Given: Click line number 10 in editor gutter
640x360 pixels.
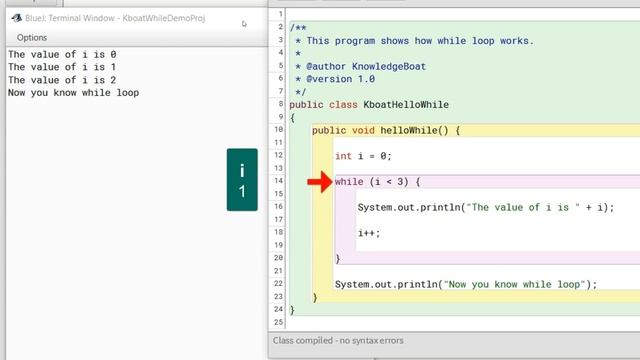Looking at the screenshot, I should tap(278, 129).
